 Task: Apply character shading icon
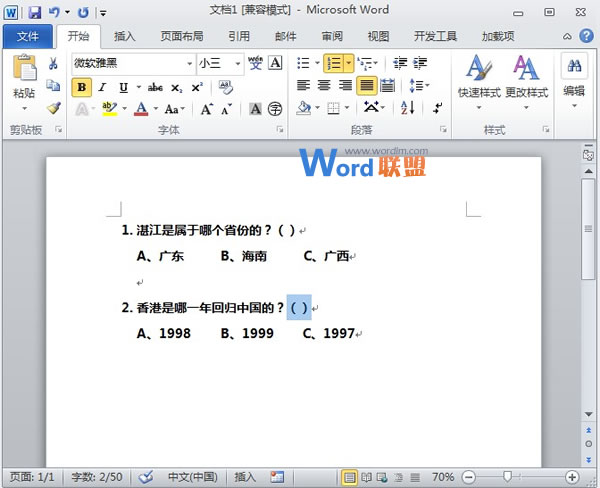pos(255,109)
